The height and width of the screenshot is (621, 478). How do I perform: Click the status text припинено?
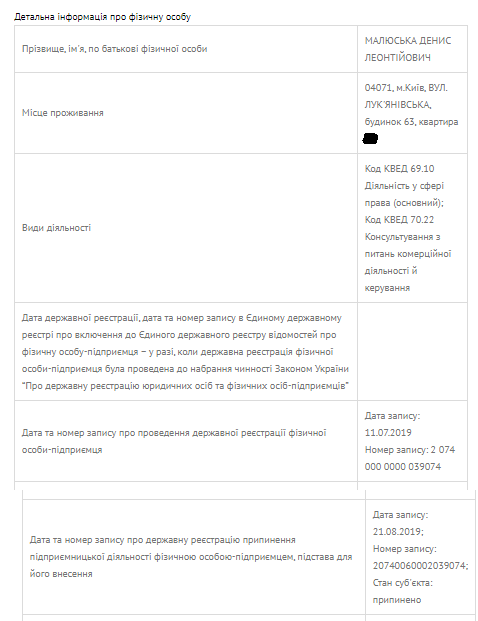396,600
